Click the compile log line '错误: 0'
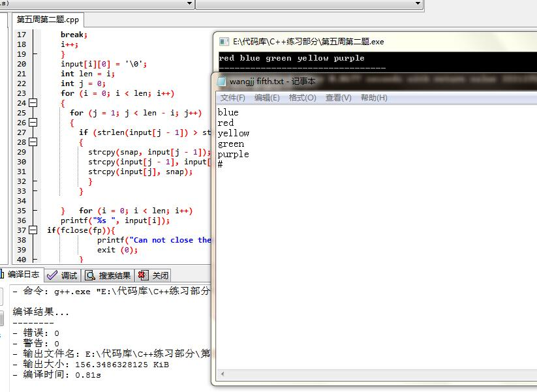Image resolution: width=537 pixels, height=392 pixels. click(36, 333)
